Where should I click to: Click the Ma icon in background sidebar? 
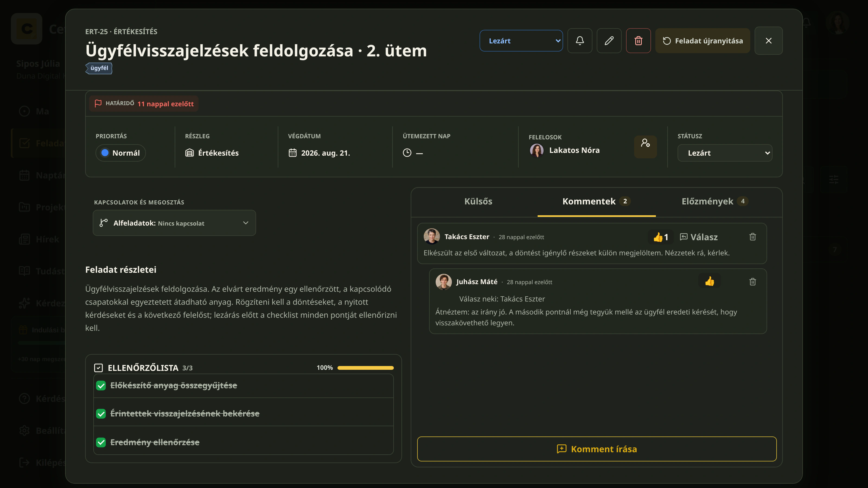point(24,111)
